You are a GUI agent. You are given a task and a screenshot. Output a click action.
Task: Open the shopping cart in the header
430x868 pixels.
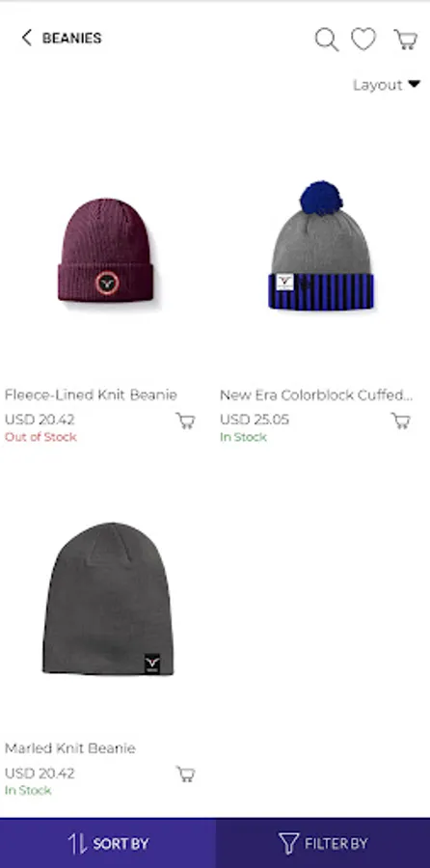pos(406,40)
